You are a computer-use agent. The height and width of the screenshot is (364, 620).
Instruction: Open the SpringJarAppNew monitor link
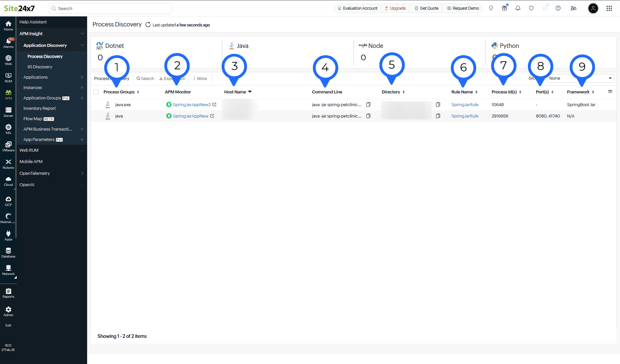191,116
